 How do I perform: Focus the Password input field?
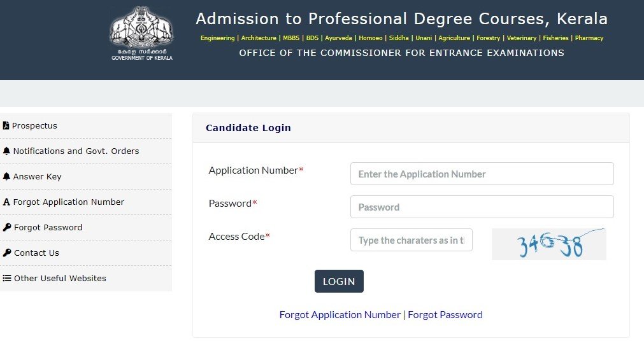tap(482, 207)
